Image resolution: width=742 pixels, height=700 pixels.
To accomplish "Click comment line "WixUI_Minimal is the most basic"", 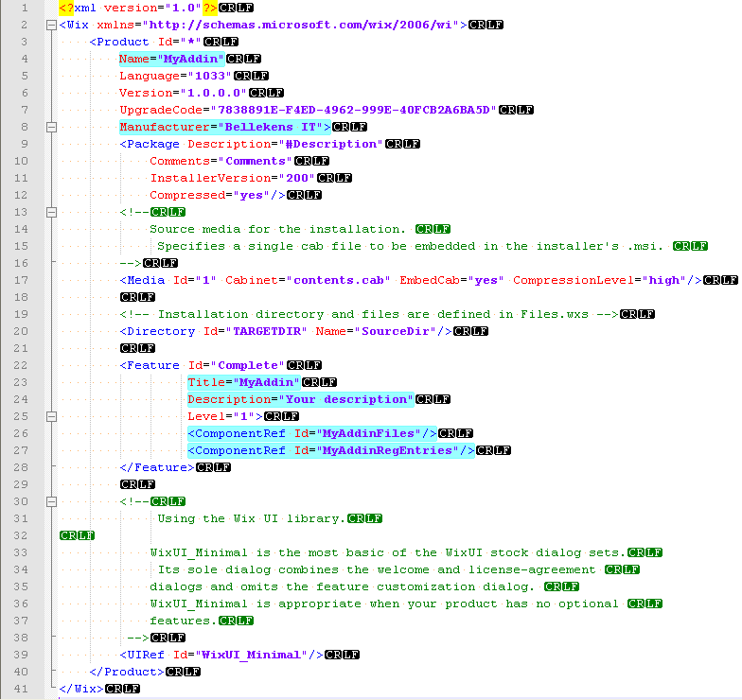I will (388, 552).
